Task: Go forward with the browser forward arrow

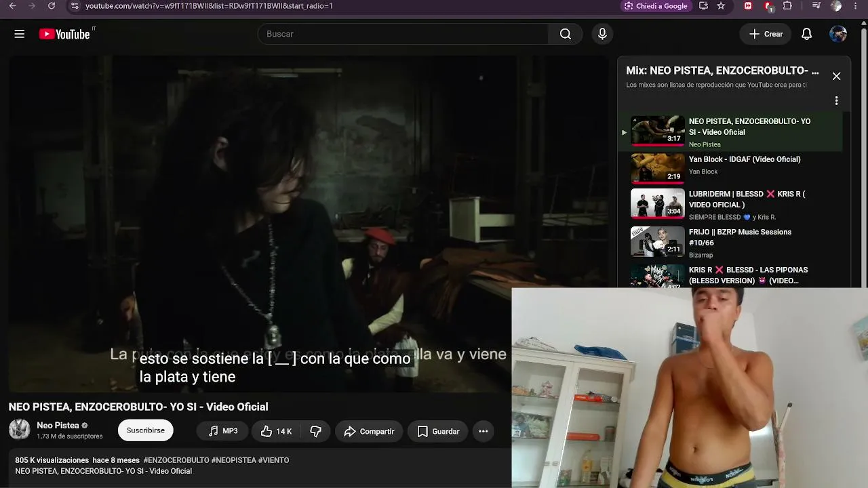Action: (x=32, y=6)
